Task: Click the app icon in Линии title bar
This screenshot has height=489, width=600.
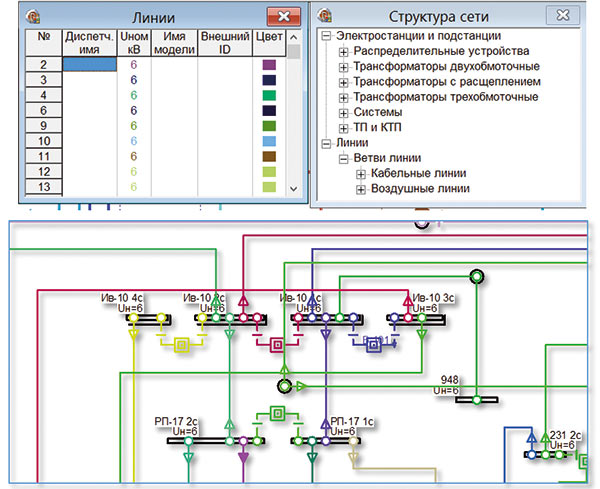Action: click(32, 17)
